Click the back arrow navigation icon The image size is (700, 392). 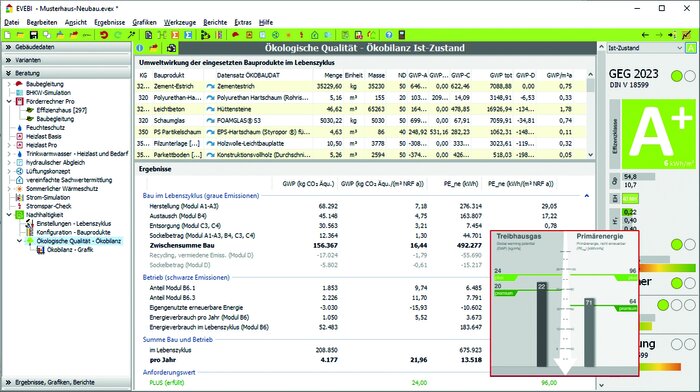[x=645, y=35]
